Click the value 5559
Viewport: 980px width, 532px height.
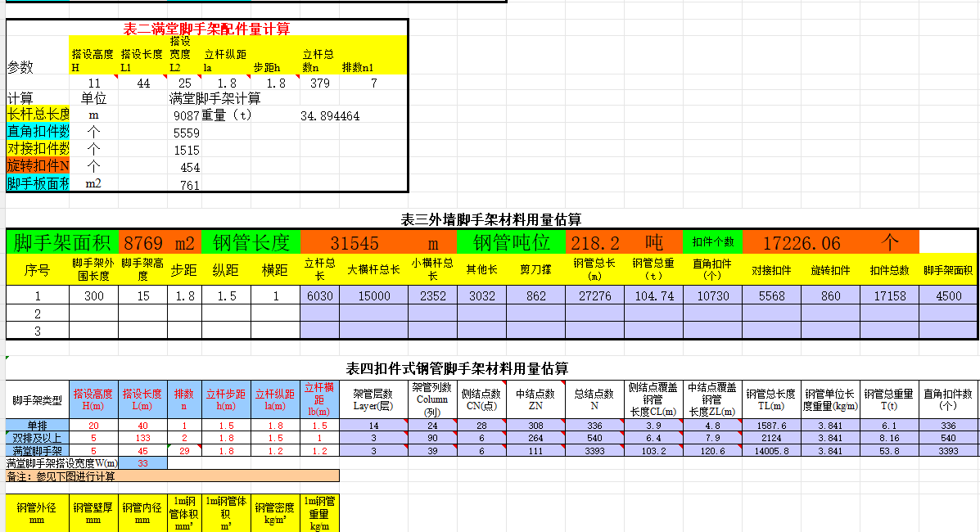[186, 133]
